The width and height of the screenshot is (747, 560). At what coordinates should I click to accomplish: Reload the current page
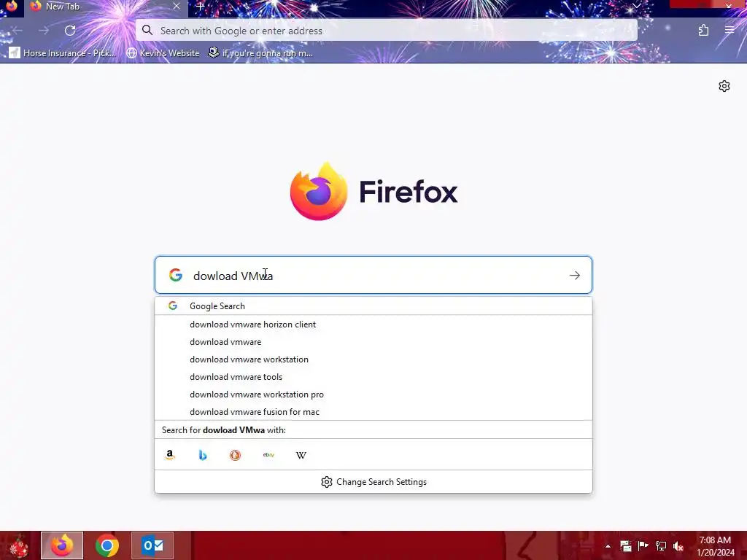coord(70,31)
